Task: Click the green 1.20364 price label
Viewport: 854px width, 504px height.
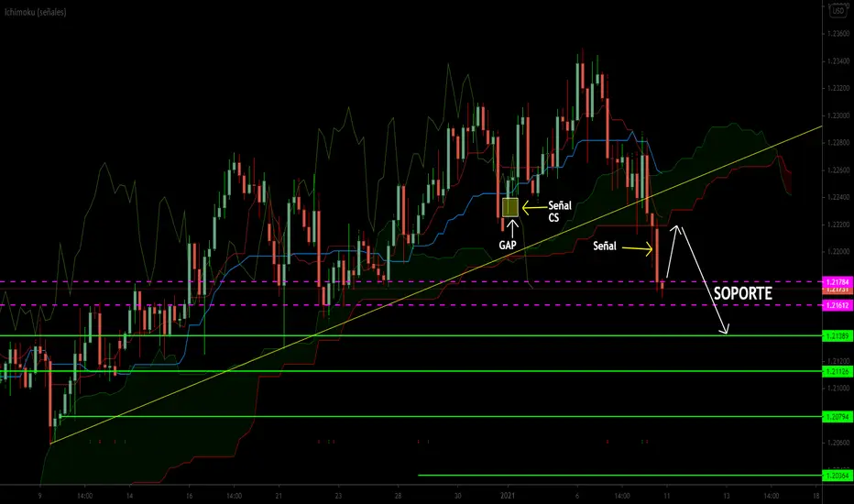Action: pyautogui.click(x=838, y=476)
